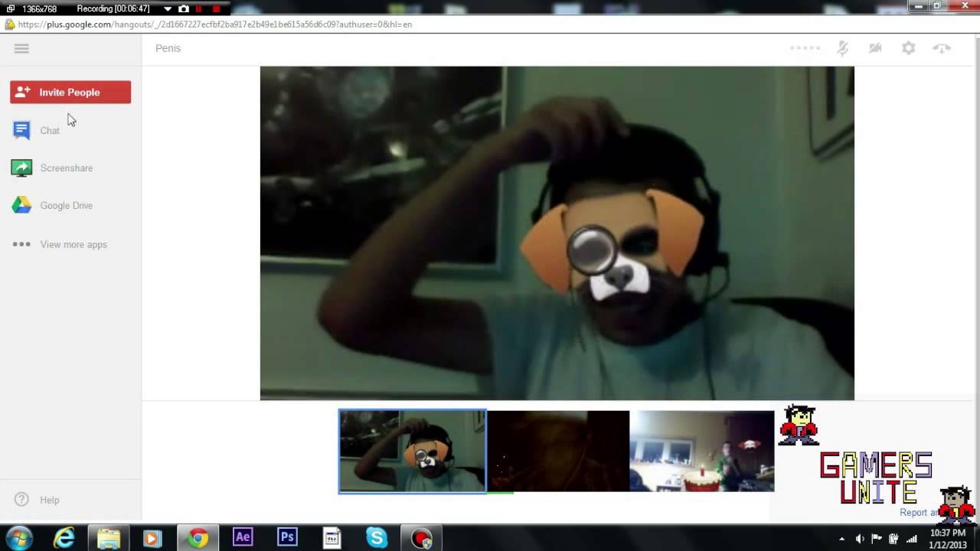980x551 pixels.
Task: Click the main video feed
Action: coord(557,233)
